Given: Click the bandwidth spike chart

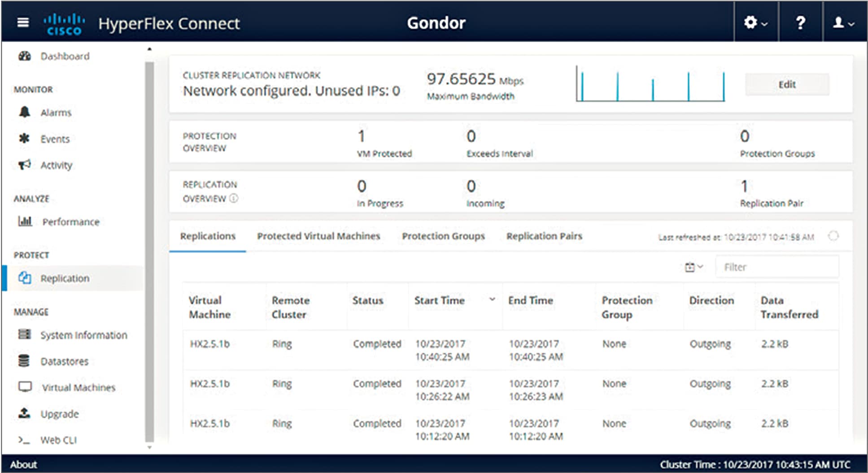Looking at the screenshot, I should click(x=650, y=84).
